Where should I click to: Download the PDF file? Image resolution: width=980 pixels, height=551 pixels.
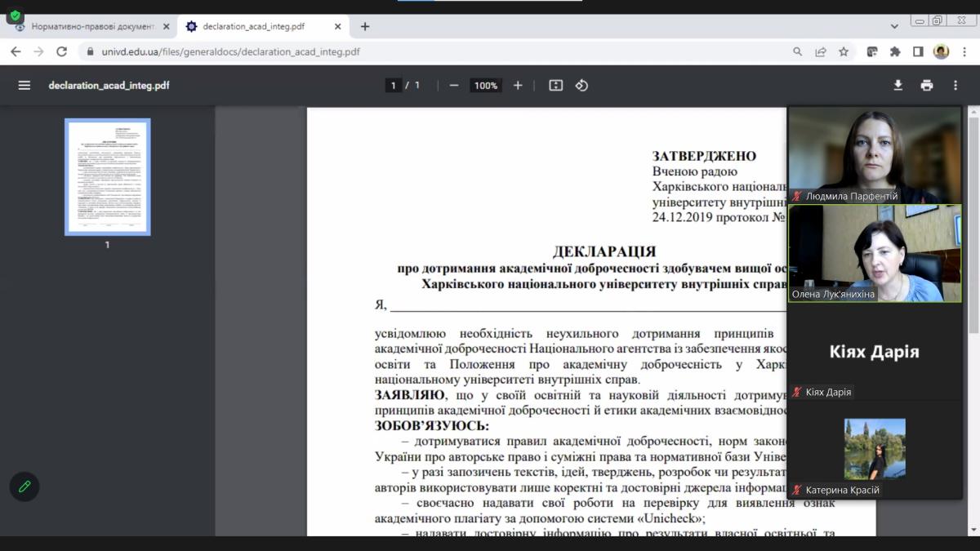[898, 85]
